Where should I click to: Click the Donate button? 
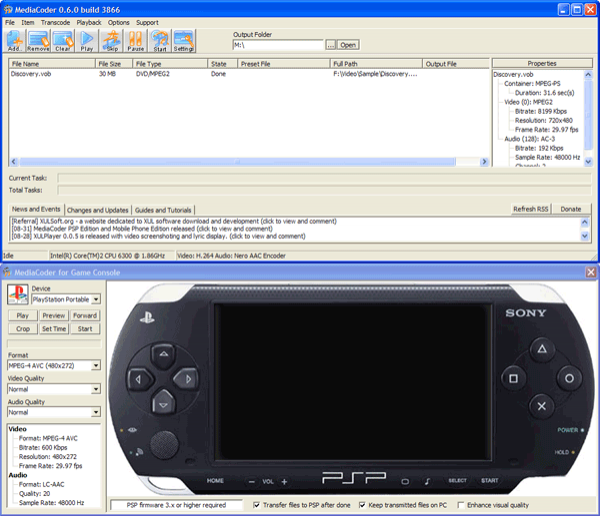pyautogui.click(x=571, y=209)
